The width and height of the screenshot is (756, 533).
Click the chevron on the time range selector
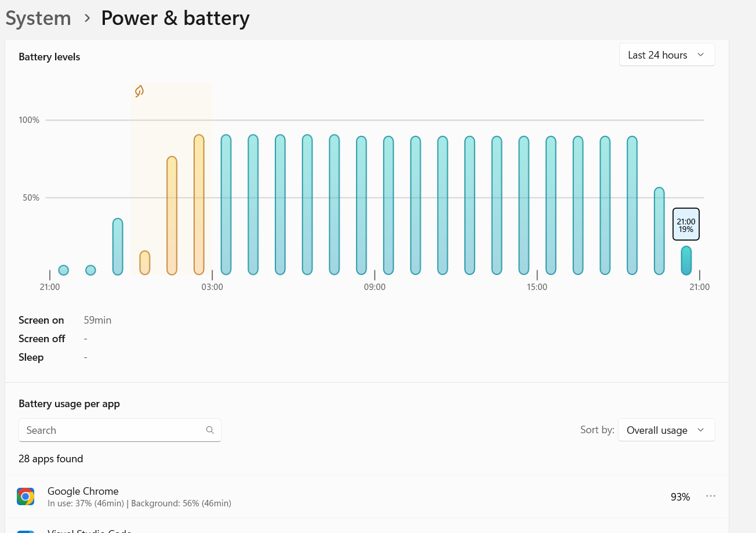click(700, 55)
